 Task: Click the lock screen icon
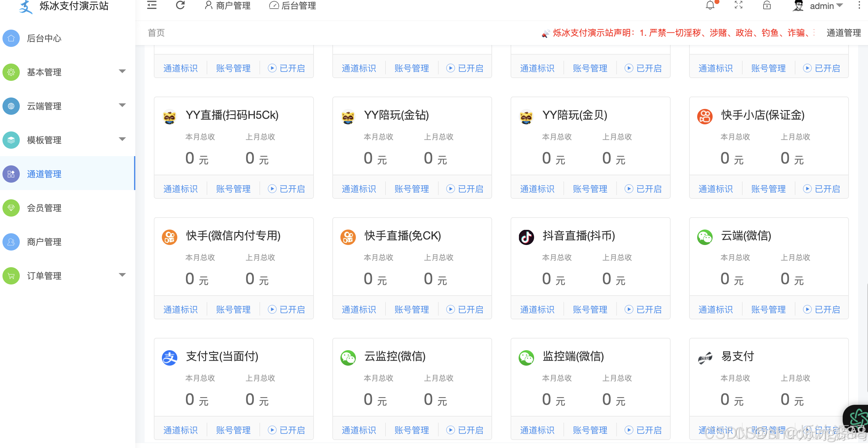(767, 5)
